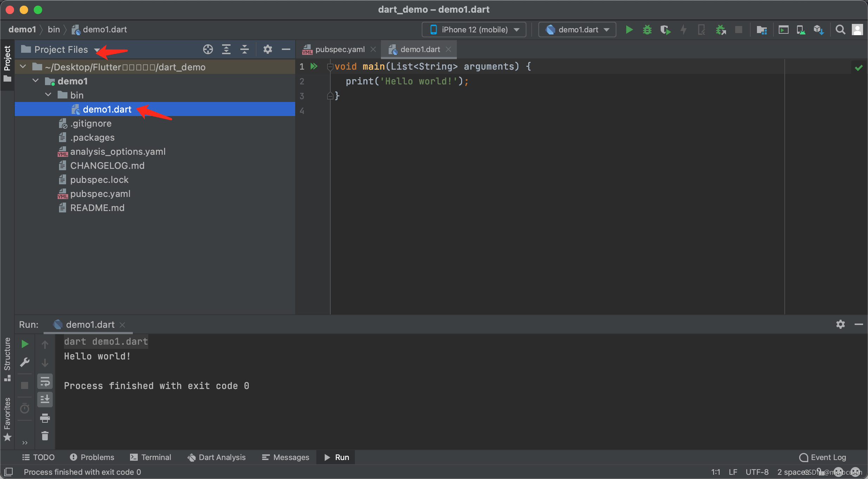868x479 pixels.
Task: Click the green Run button in toolbar
Action: 629,30
